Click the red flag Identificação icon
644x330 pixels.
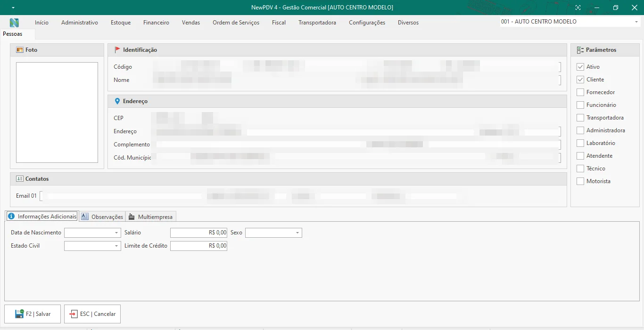(117, 50)
